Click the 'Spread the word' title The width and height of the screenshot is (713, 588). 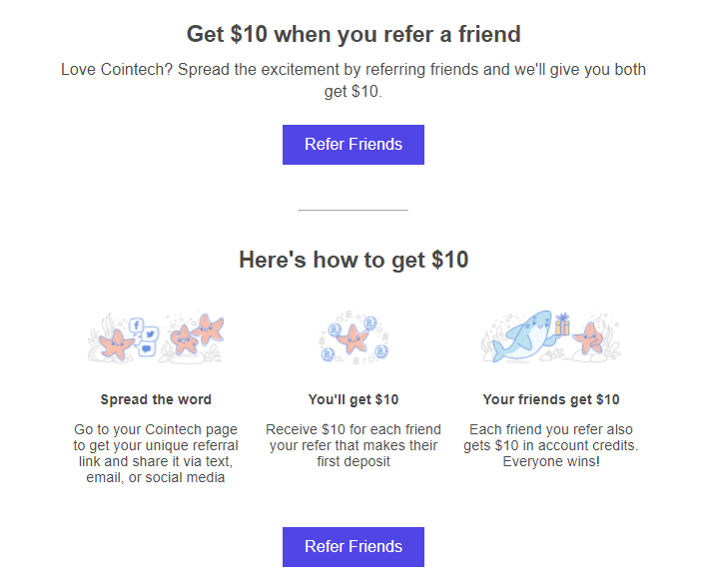156,399
